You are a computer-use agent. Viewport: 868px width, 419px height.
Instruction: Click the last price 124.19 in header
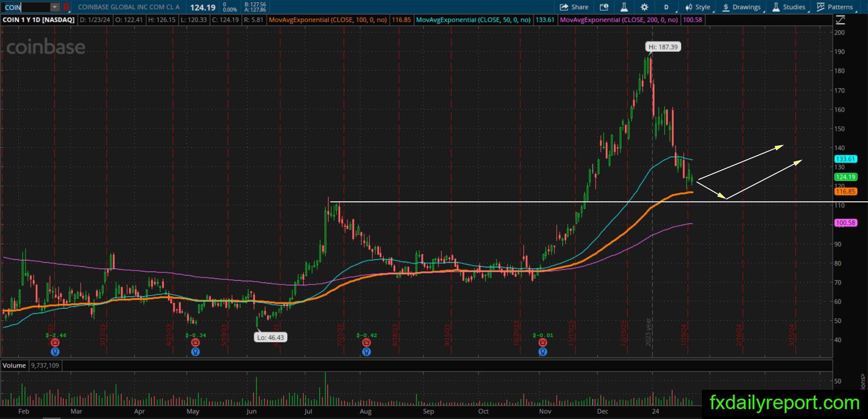[x=203, y=7]
